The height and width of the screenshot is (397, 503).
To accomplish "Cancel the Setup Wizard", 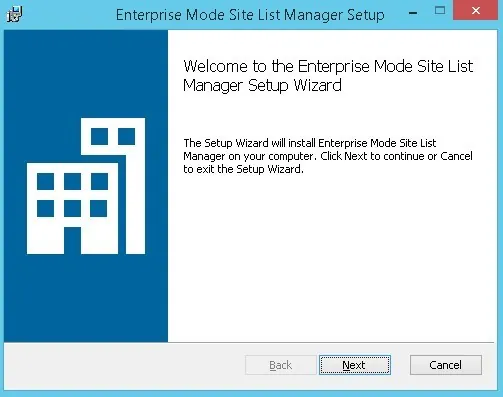I will (446, 365).
